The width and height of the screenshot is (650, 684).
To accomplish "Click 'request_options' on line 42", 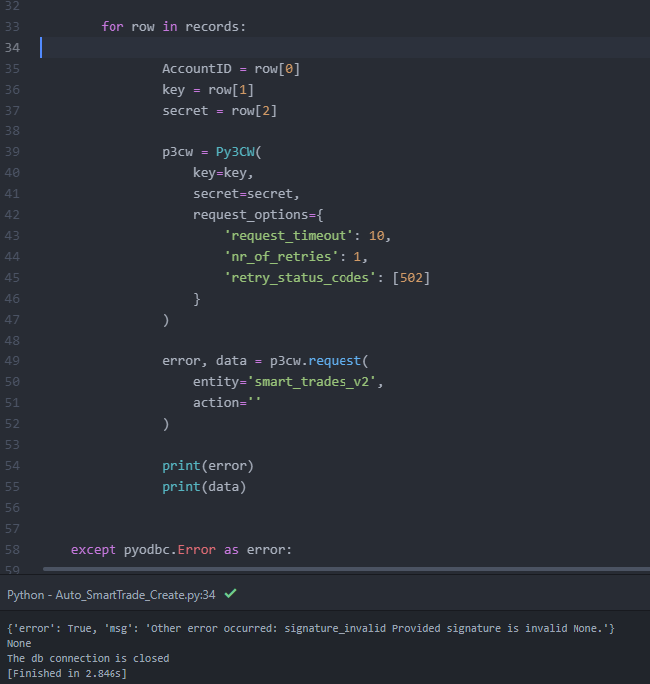I will (251, 215).
